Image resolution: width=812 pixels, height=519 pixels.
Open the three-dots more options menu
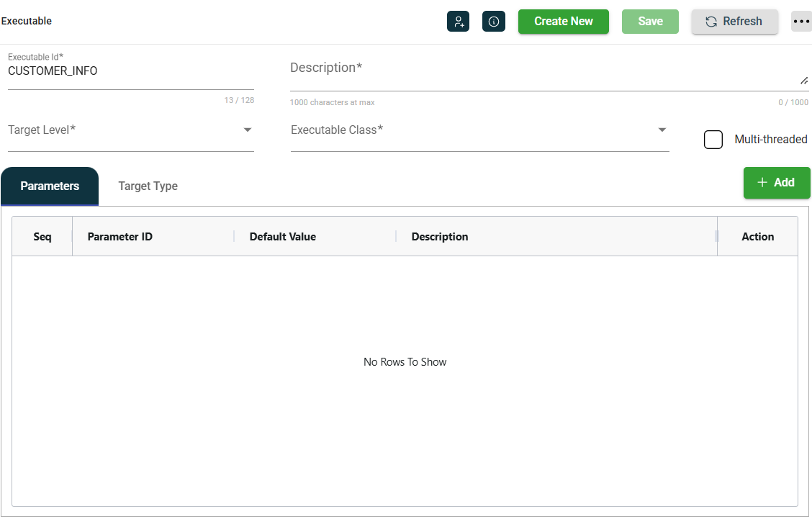[801, 22]
